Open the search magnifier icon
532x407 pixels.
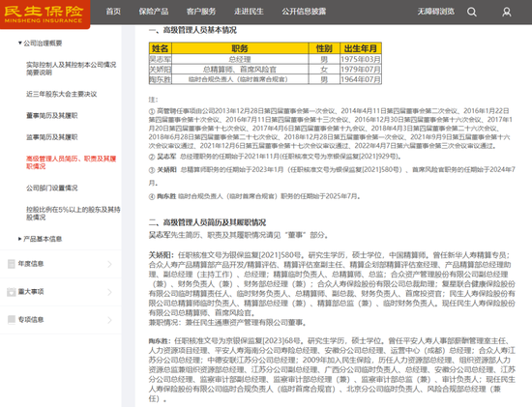click(472, 13)
